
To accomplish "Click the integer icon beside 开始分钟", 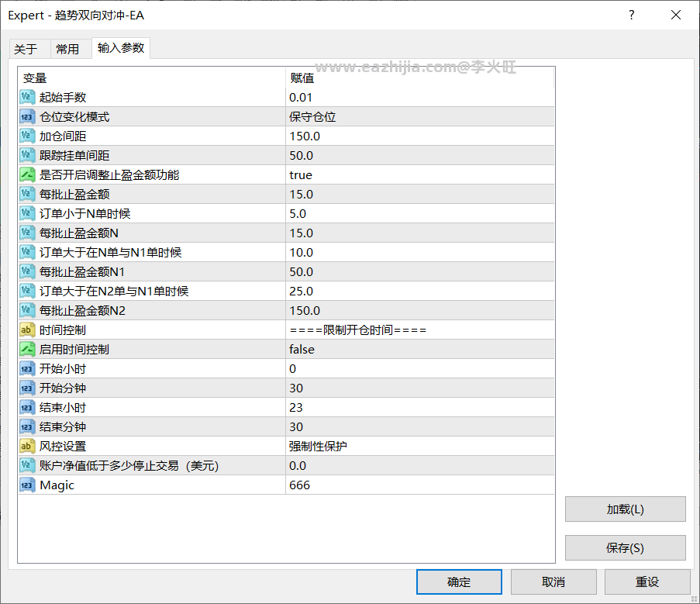I will tap(27, 388).
